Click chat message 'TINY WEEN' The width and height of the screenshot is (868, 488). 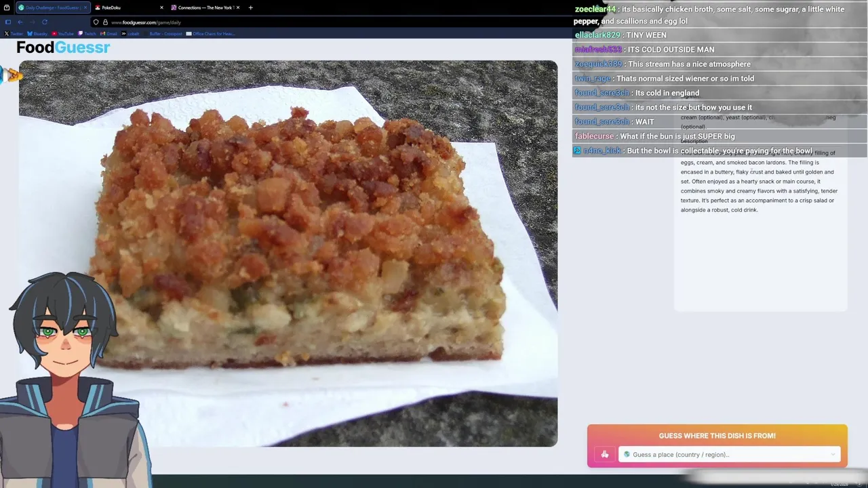647,35
